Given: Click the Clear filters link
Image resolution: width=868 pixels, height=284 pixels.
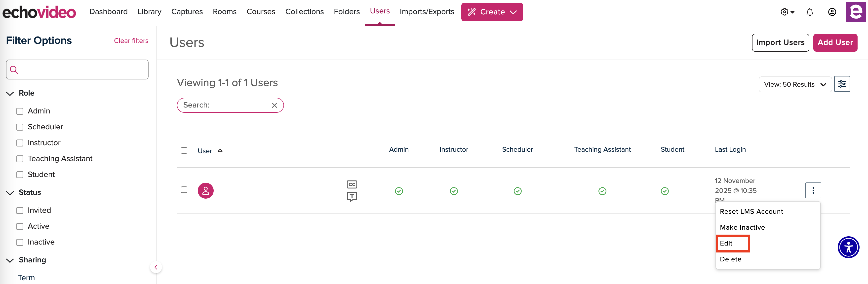Looking at the screenshot, I should click(131, 41).
